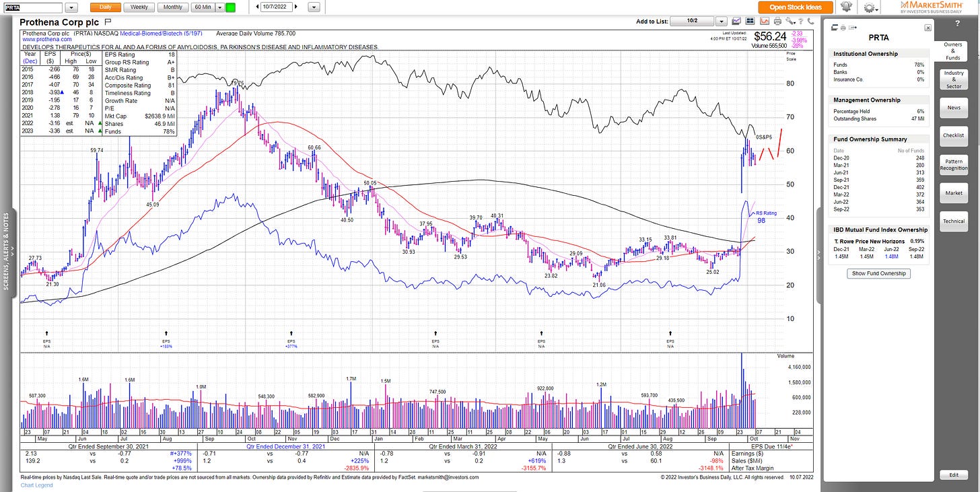The image size is (980, 492).
Task: Collapse right panel with arrow handle
Action: click(x=819, y=255)
